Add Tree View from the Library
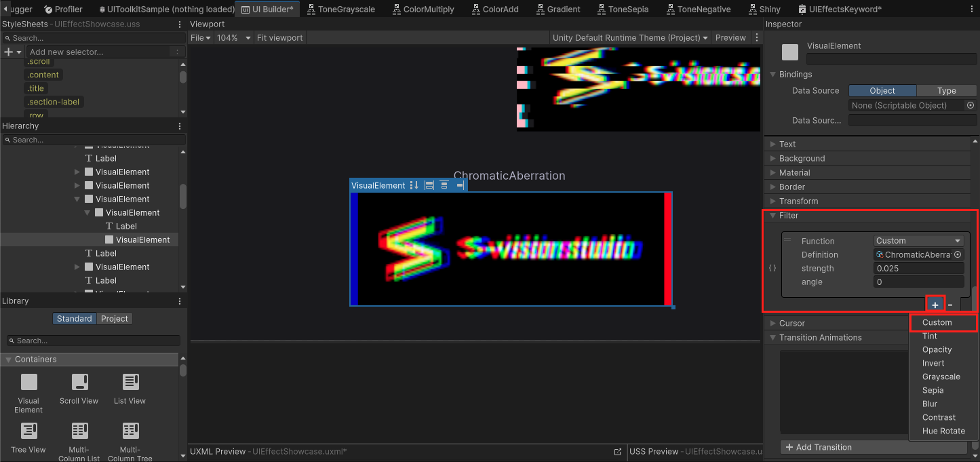This screenshot has width=980, height=462. [28, 438]
